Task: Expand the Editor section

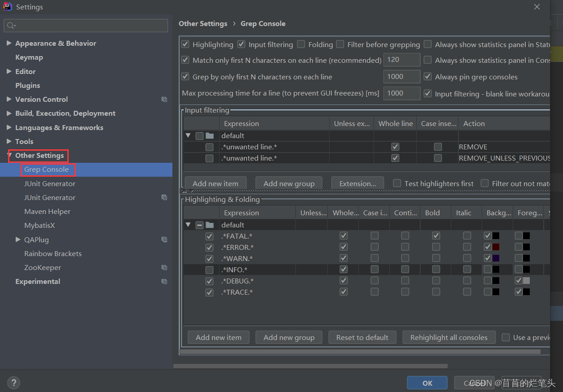Action: [x=9, y=71]
